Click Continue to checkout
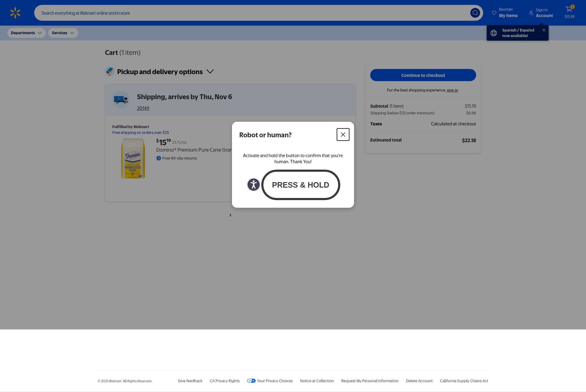Image resolution: width=586 pixels, height=392 pixels. [423, 75]
